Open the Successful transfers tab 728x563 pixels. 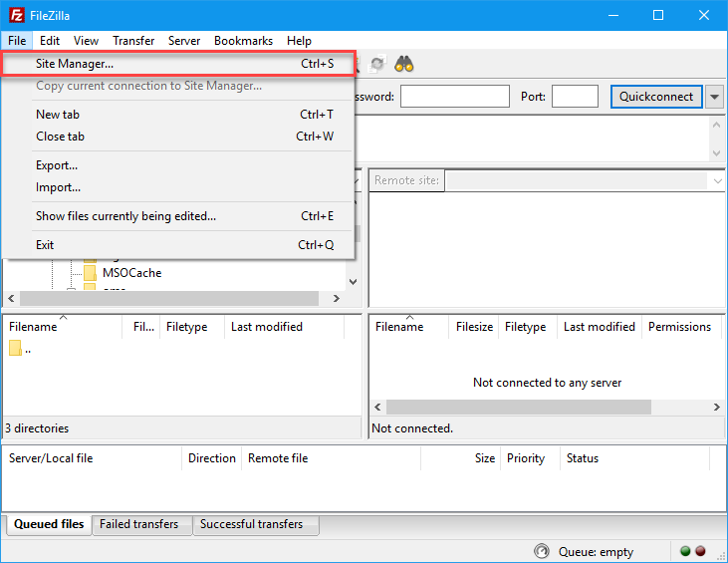tap(253, 524)
